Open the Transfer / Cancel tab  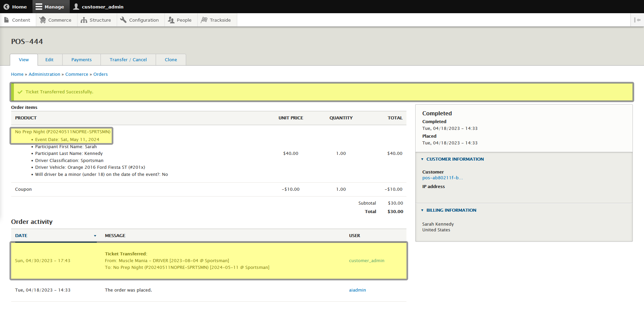pos(128,60)
